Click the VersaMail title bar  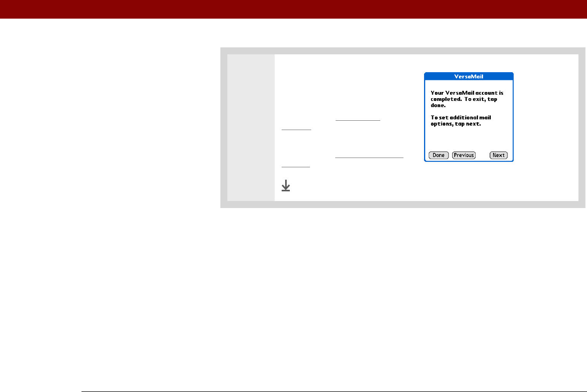click(469, 76)
